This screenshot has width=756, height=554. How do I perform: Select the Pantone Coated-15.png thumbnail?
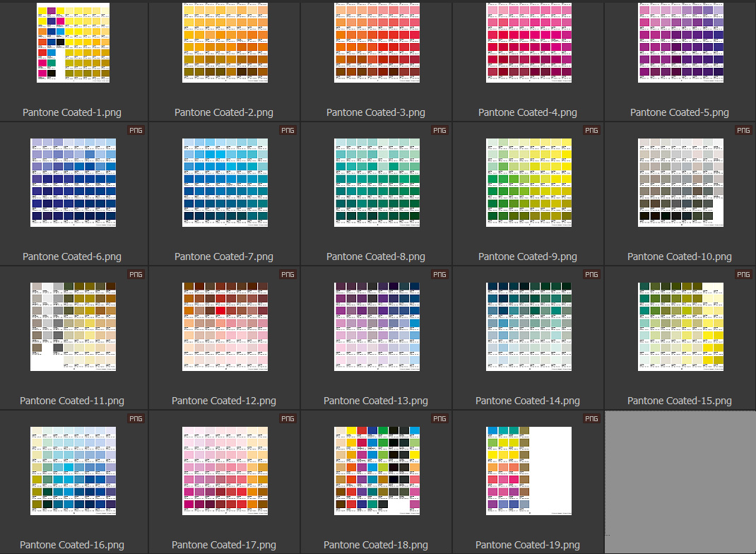tap(681, 327)
